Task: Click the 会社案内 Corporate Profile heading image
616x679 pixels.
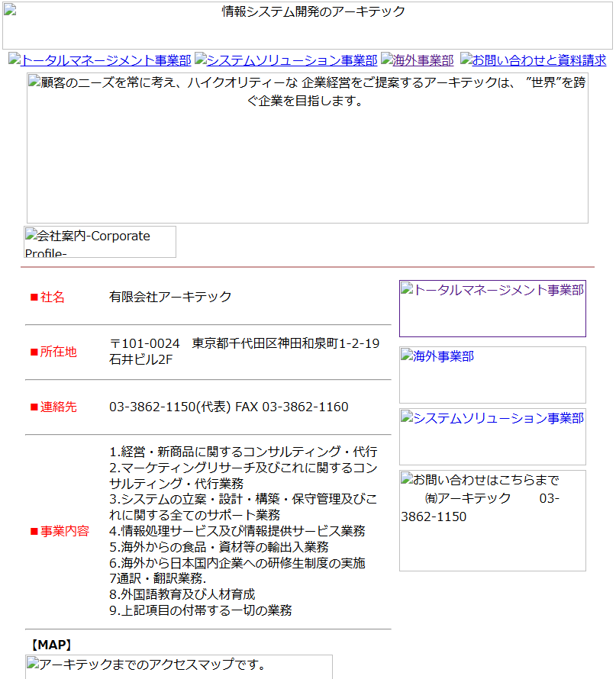Action: click(100, 242)
